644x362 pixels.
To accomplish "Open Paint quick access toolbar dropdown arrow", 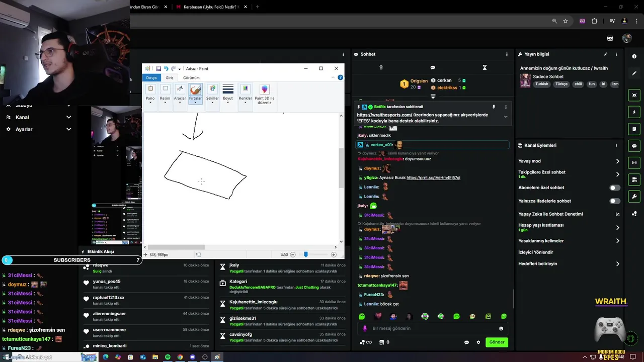I will pyautogui.click(x=180, y=69).
